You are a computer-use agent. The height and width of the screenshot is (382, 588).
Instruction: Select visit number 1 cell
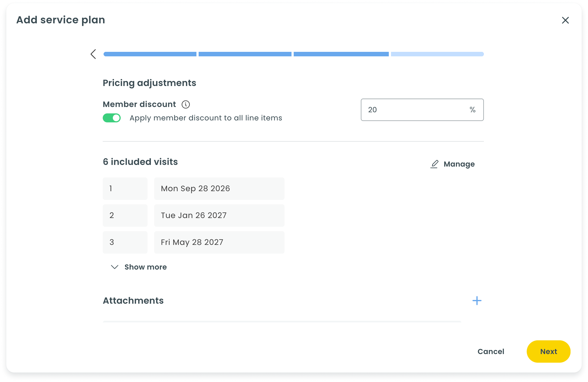click(x=125, y=188)
